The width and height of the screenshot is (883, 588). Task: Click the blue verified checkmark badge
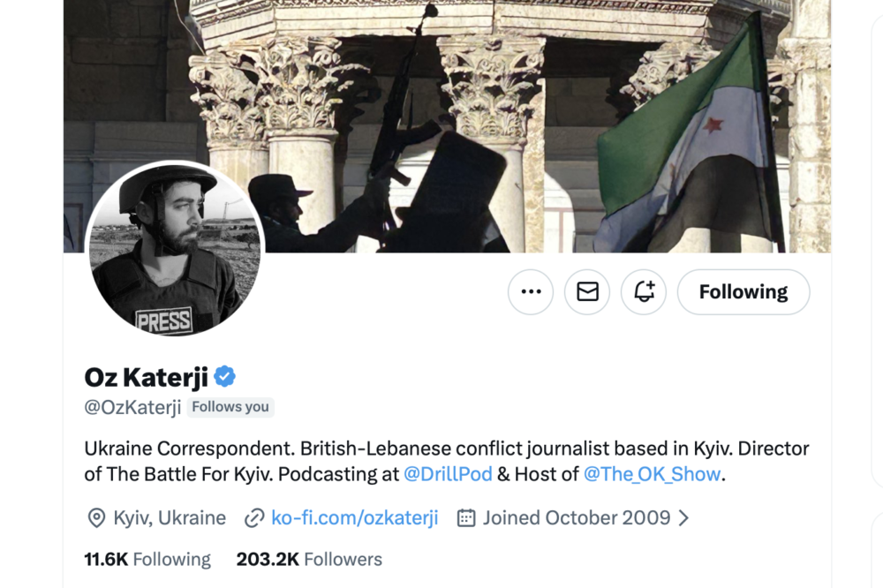coord(225,377)
